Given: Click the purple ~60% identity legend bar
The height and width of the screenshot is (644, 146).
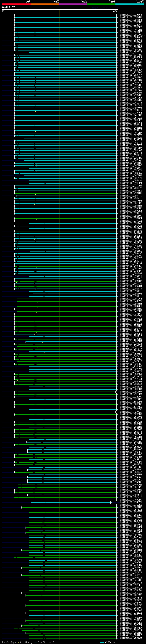Looking at the screenshot, I should click(x=73, y=4).
